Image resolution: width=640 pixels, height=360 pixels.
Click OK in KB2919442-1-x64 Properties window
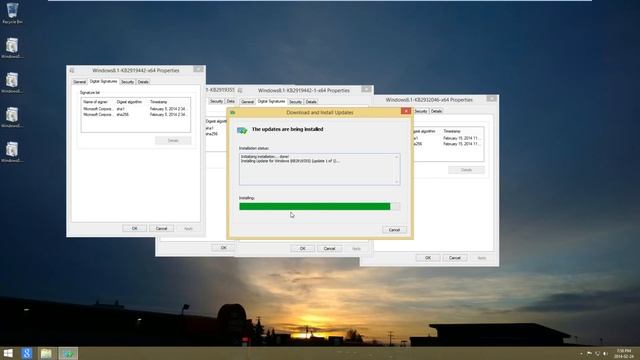(x=302, y=249)
